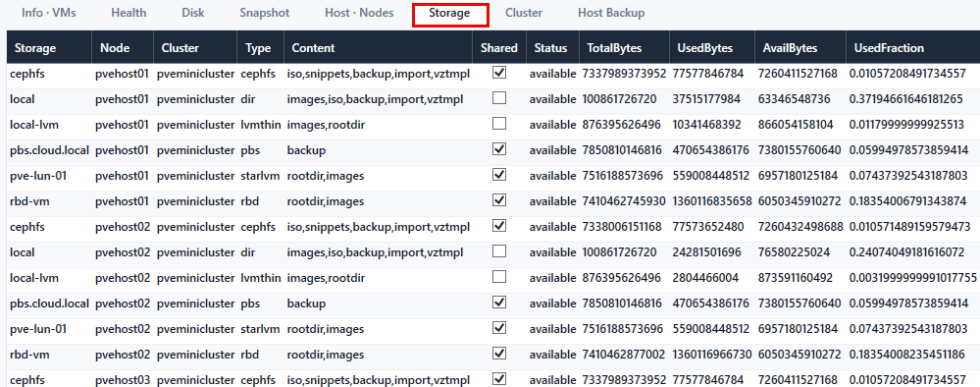Select TotalBytes value 7338006151168
This screenshot has width=980, height=387.
[x=622, y=226]
